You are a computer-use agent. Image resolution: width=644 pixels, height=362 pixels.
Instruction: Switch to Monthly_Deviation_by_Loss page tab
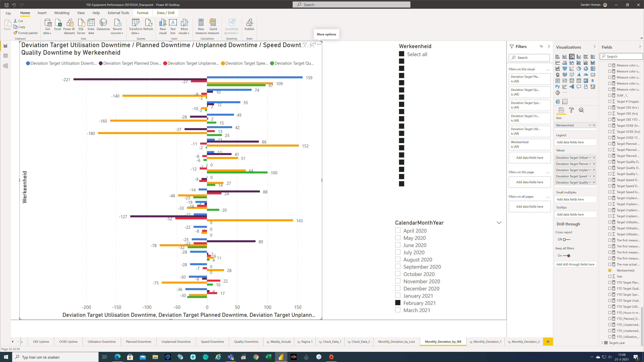396,342
